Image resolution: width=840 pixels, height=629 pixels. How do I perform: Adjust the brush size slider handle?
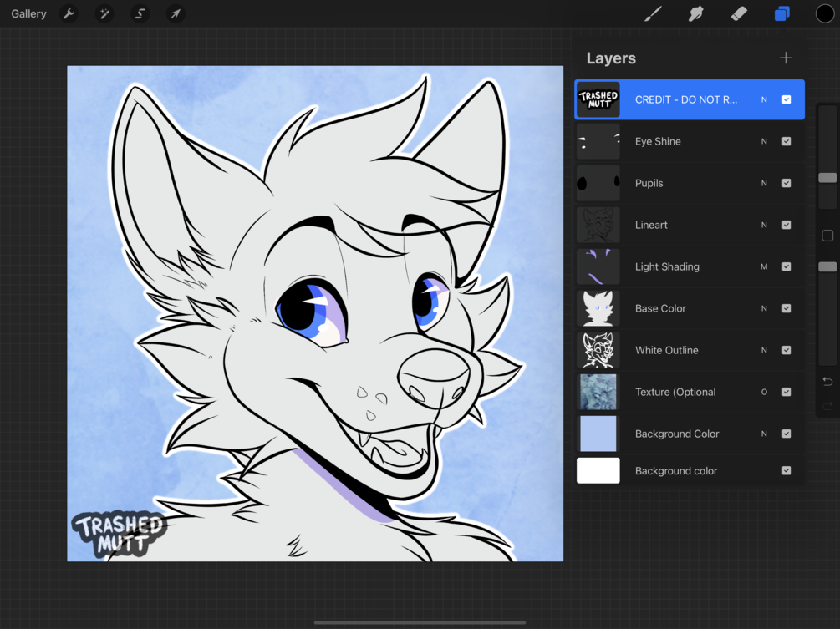coord(827,178)
